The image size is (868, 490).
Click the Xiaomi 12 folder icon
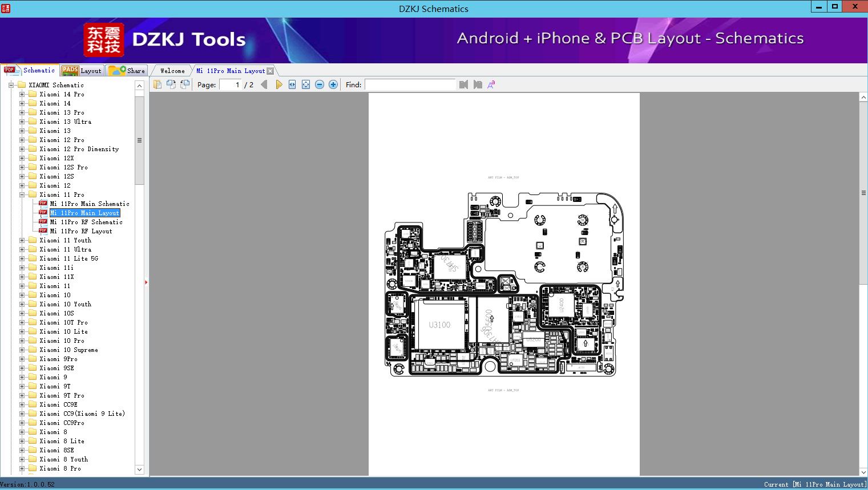click(33, 185)
